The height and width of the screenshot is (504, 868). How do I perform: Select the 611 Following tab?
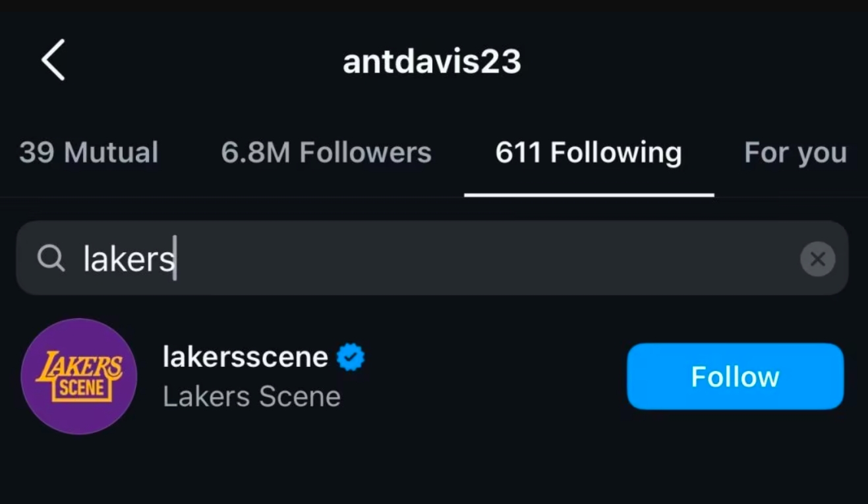pyautogui.click(x=589, y=153)
